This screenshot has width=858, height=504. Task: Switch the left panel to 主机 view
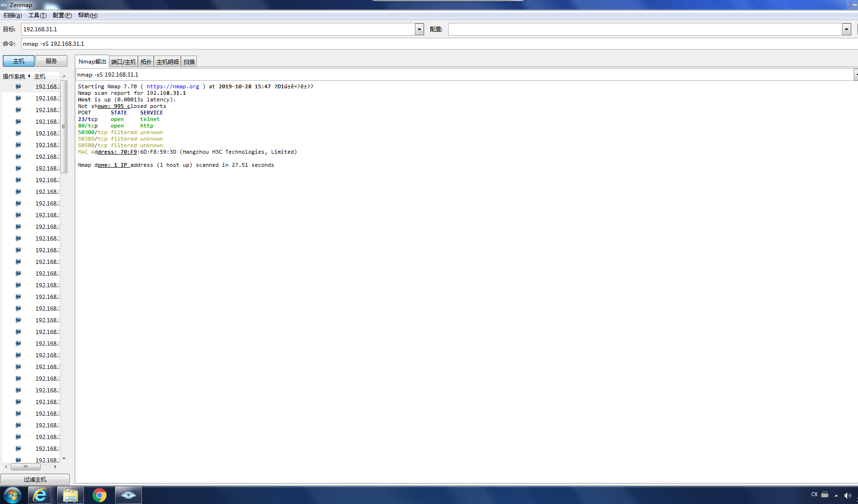[19, 61]
